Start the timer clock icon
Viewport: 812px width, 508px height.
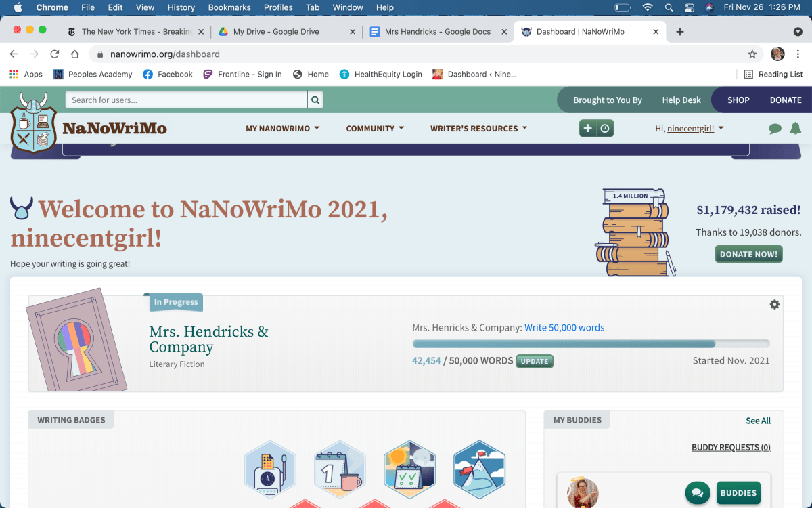(605, 129)
